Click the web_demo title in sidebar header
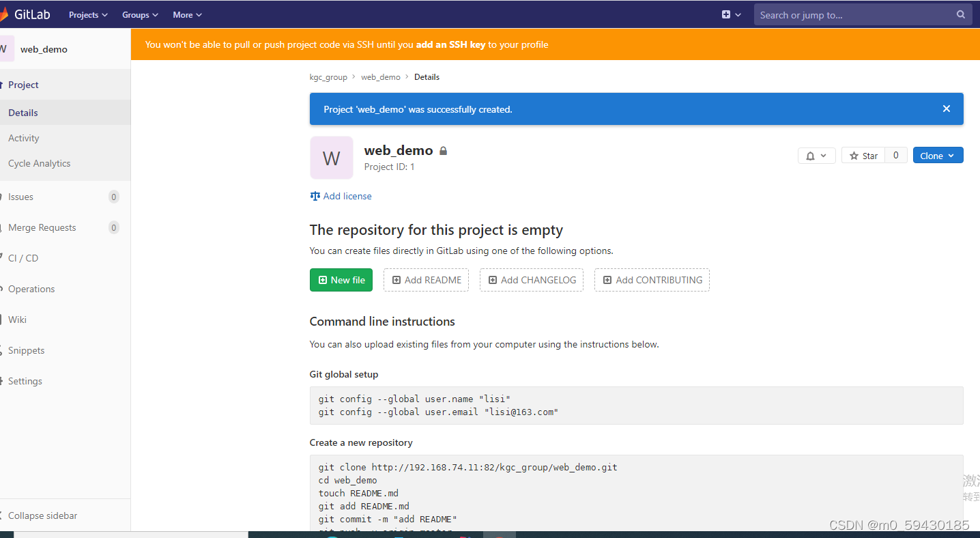 pos(44,49)
